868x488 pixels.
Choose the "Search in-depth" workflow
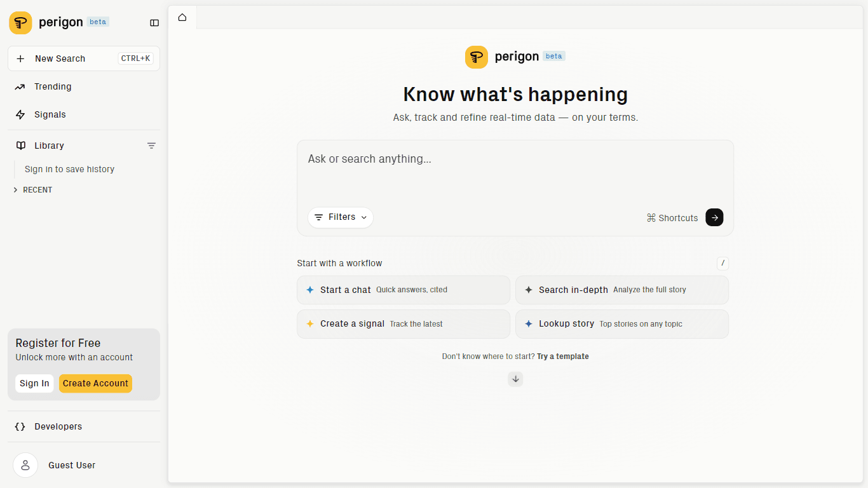tap(622, 290)
